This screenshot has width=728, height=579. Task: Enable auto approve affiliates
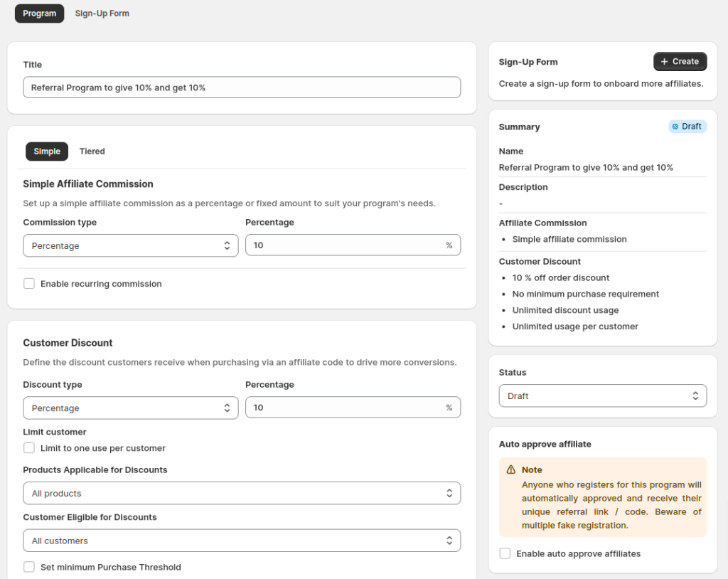pyautogui.click(x=505, y=553)
